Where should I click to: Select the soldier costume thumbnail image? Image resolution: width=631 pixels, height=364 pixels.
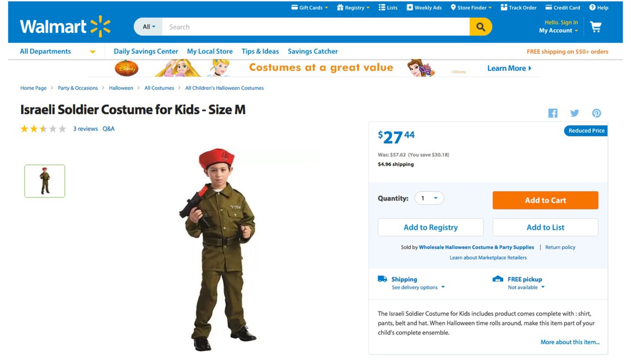[45, 181]
